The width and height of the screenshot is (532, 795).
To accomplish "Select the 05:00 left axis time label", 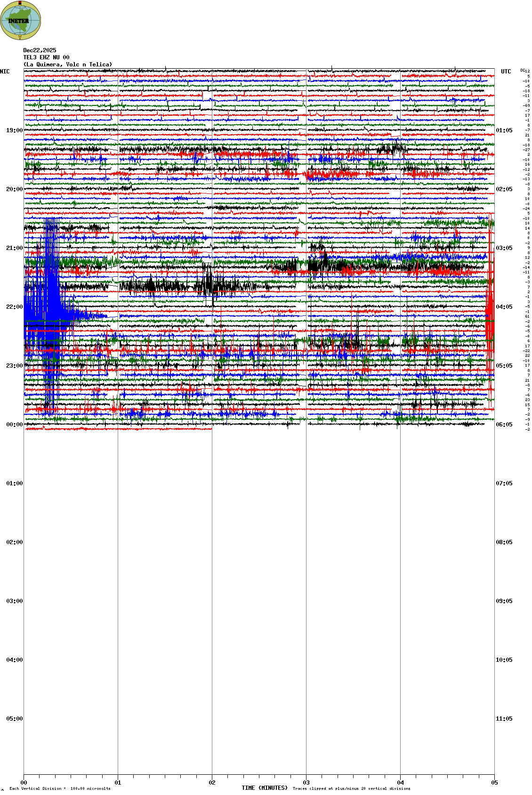I will point(14,719).
